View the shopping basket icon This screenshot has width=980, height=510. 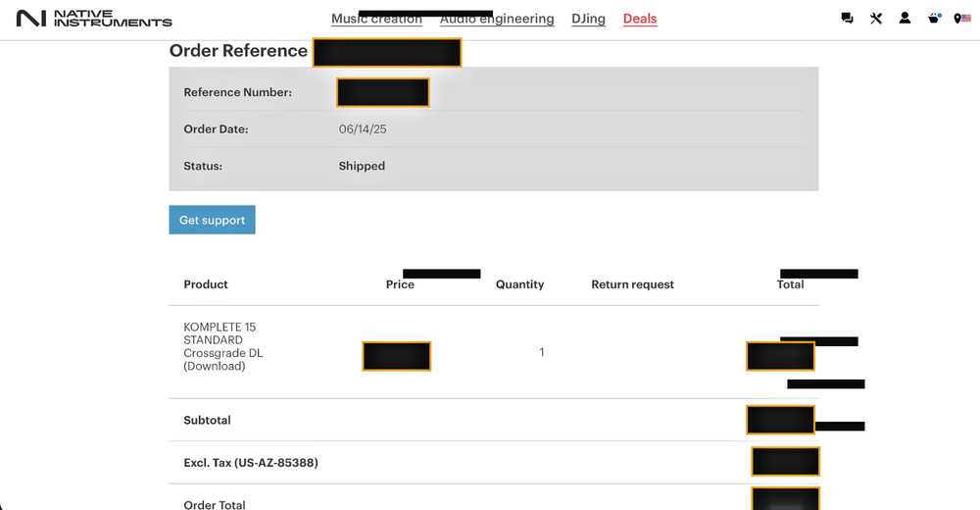coord(934,19)
